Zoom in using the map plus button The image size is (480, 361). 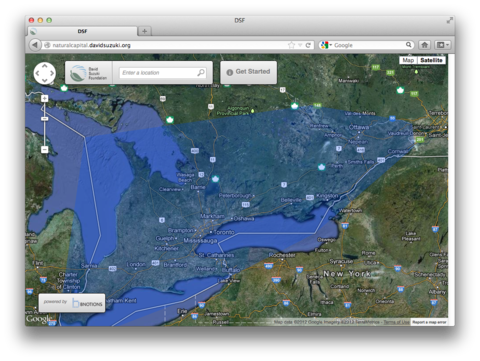[x=44, y=98]
